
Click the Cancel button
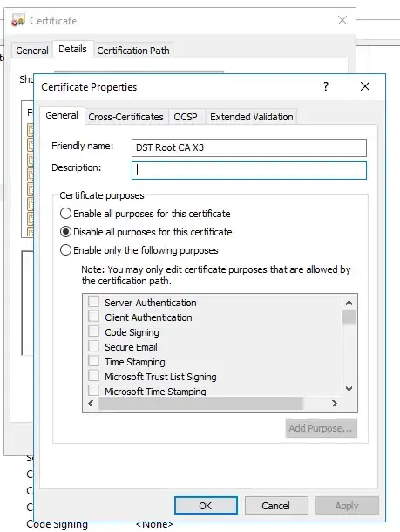click(276, 506)
